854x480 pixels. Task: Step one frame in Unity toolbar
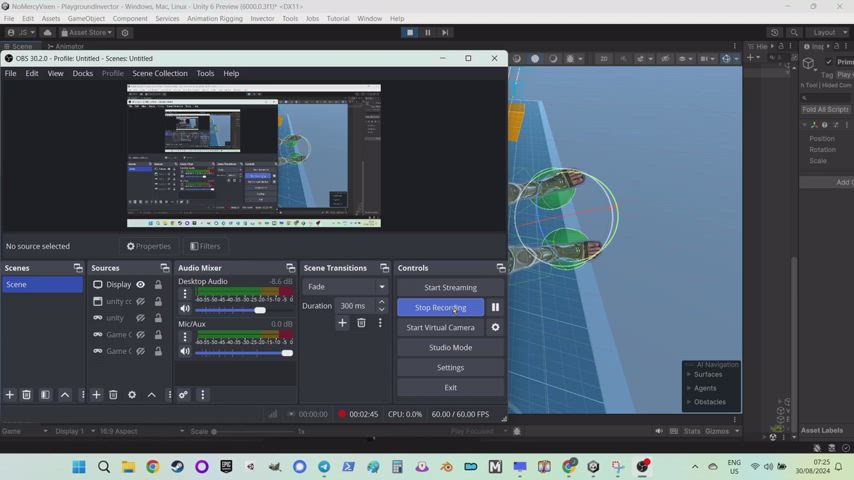445,32
